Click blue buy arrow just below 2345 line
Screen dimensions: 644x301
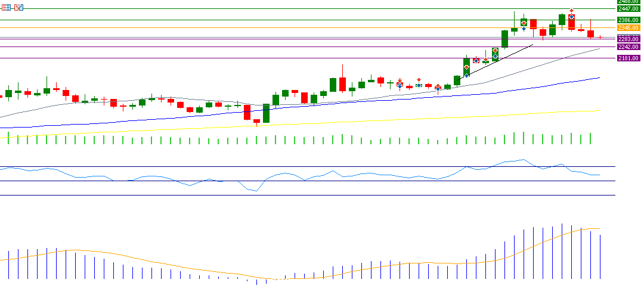(x=524, y=29)
